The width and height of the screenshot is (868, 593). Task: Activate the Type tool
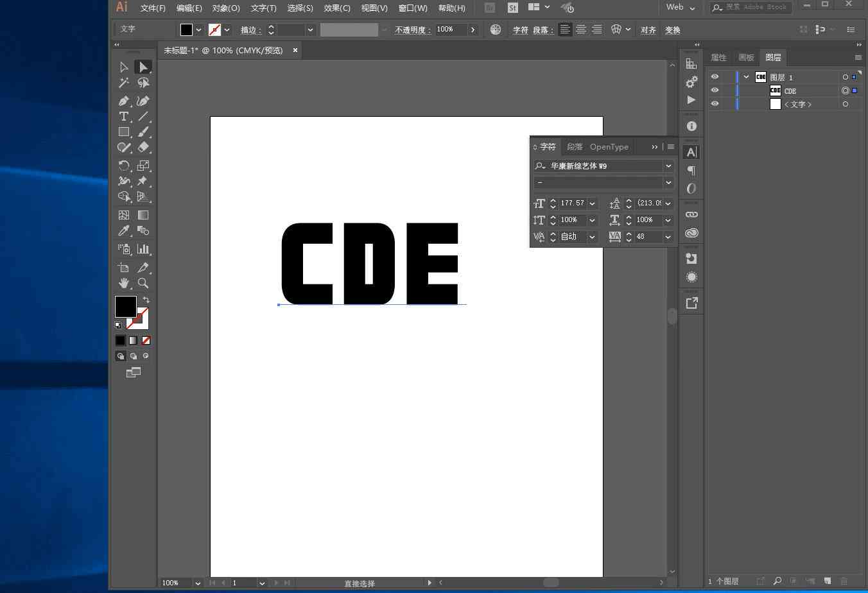click(x=124, y=116)
